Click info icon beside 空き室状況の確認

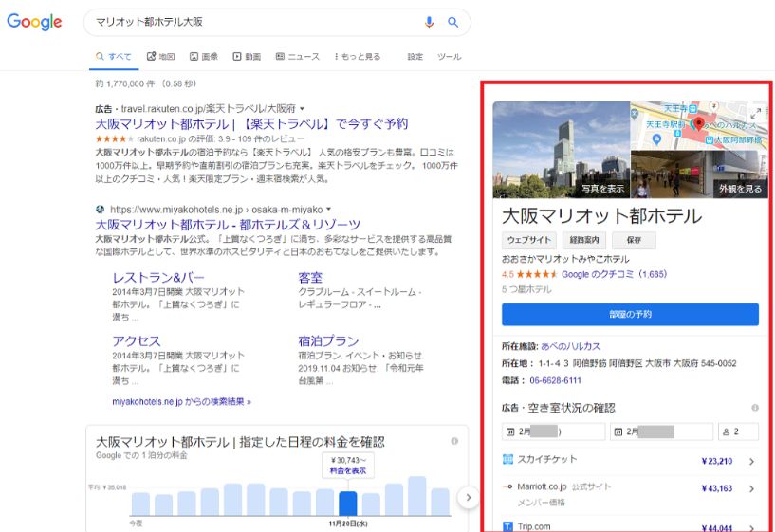point(755,408)
